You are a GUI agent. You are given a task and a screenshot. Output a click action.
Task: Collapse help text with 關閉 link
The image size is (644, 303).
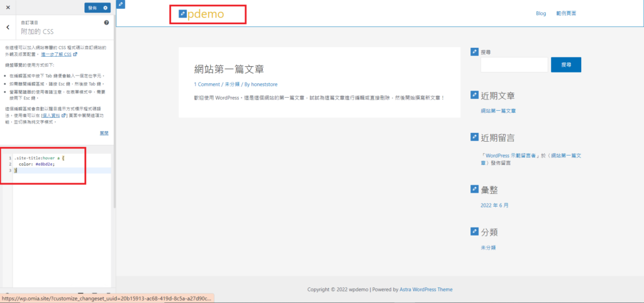[104, 134]
